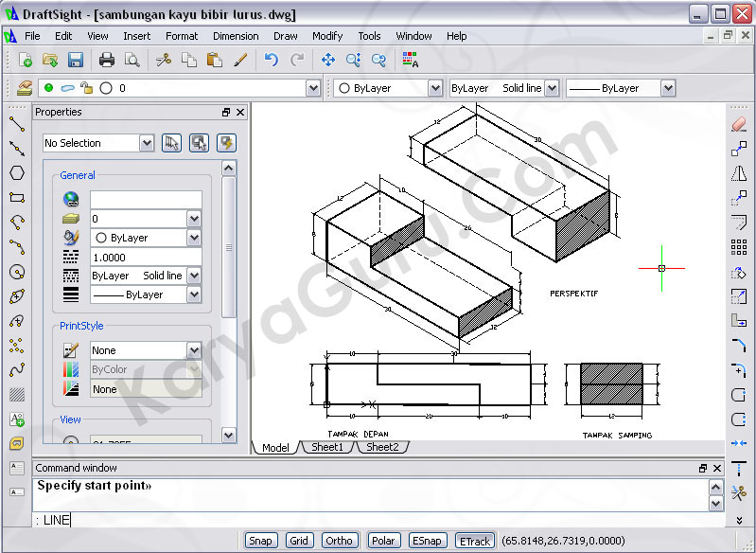
Task: Select the Eraser delete tool
Action: 739,124
